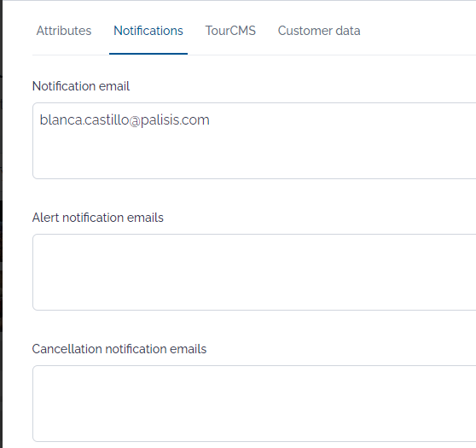This screenshot has height=448, width=476.
Task: Click the blue underline beneath Notifications
Action: coord(148,54)
